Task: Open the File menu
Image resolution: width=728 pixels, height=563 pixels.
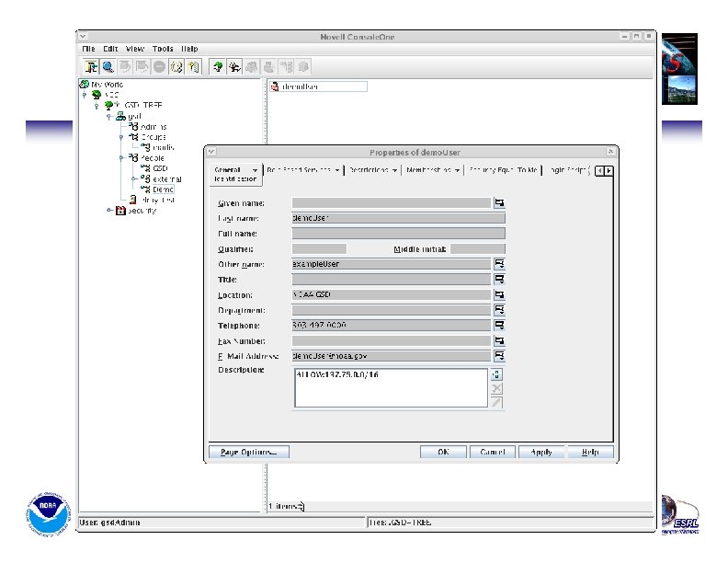Action: (x=88, y=49)
